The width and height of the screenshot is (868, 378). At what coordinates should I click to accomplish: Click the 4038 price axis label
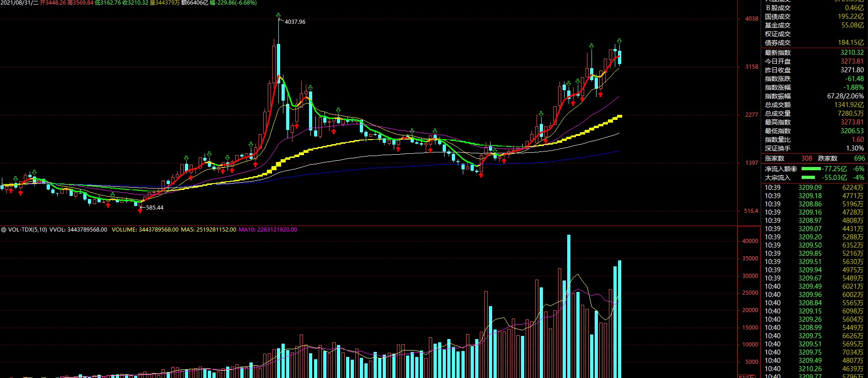[752, 19]
